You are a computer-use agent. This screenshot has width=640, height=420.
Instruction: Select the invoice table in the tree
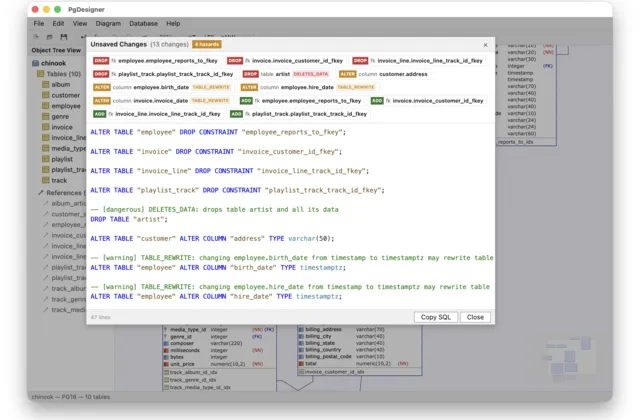62,127
